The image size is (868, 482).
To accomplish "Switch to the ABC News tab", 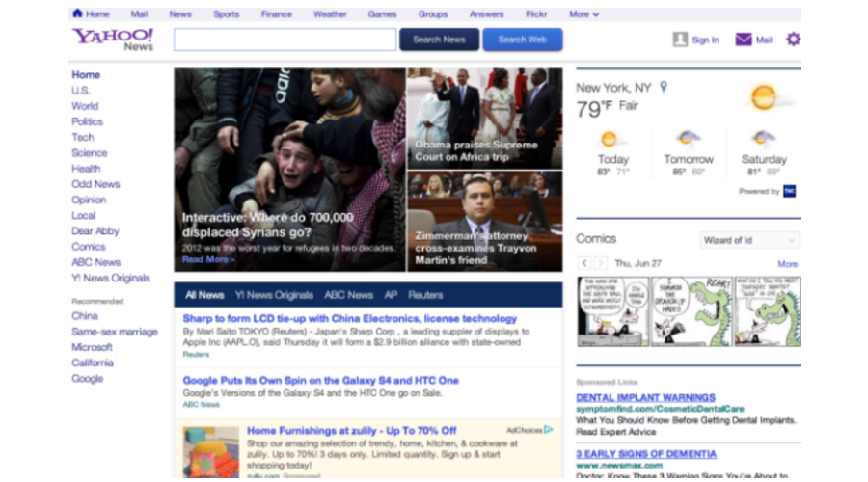I will pyautogui.click(x=348, y=295).
